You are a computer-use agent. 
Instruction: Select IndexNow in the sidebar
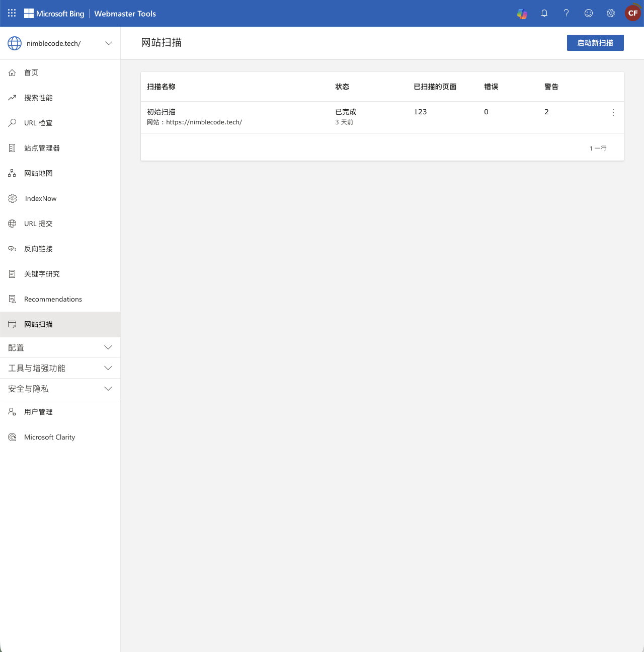tap(41, 198)
